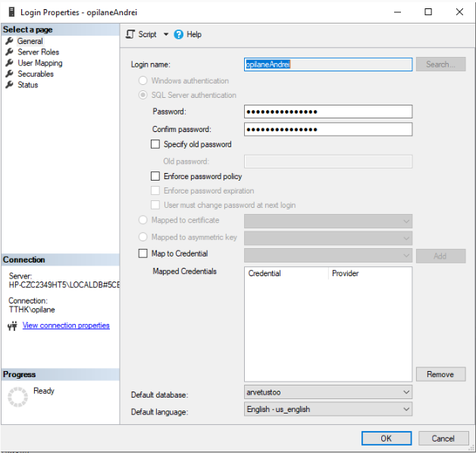Click the User Mapping wrench icon
Screen dimensions: 476x453
[10, 63]
